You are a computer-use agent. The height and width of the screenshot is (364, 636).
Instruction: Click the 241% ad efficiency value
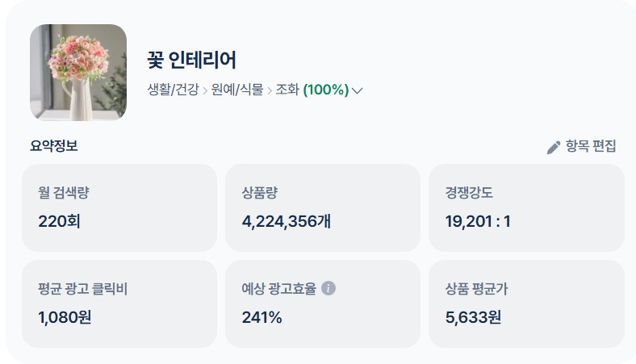262,317
